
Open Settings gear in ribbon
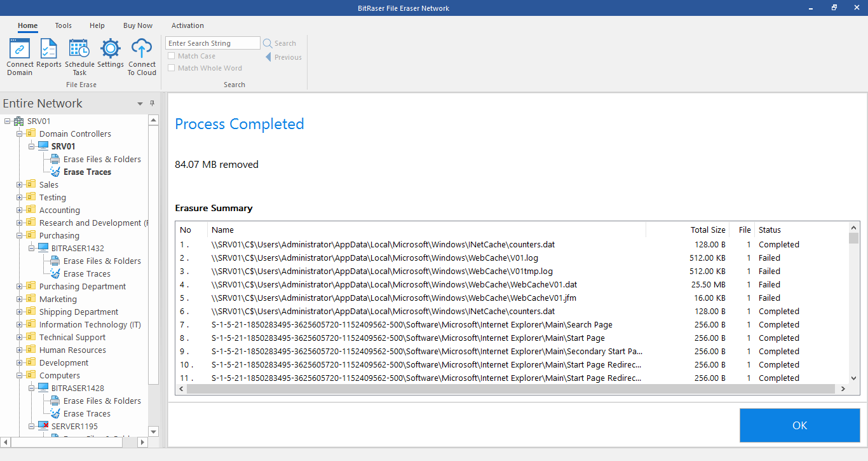(x=111, y=53)
